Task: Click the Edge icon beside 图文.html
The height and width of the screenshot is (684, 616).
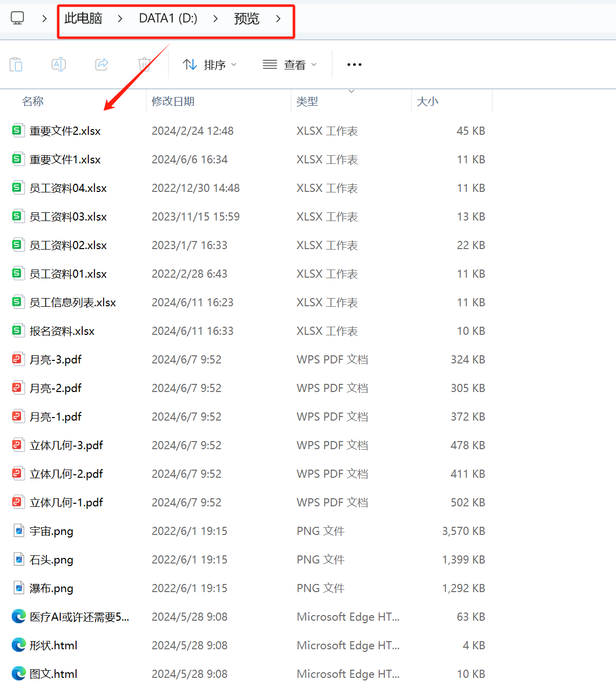Action: tap(18, 673)
